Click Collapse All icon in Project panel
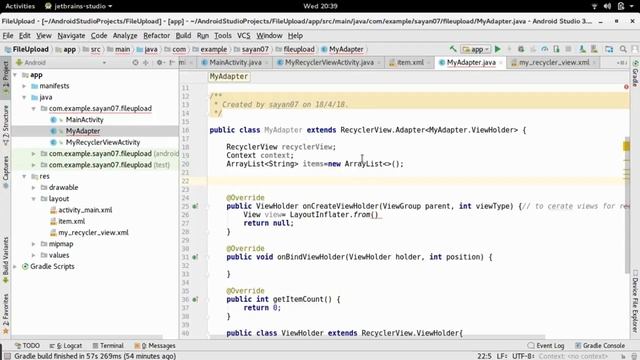Screen dimensions: 640x360 (x=146, y=62)
